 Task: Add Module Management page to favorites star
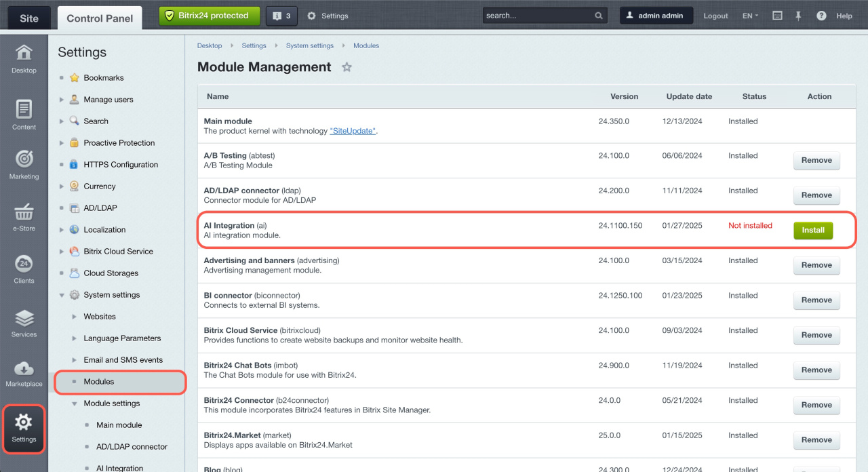[x=347, y=67]
